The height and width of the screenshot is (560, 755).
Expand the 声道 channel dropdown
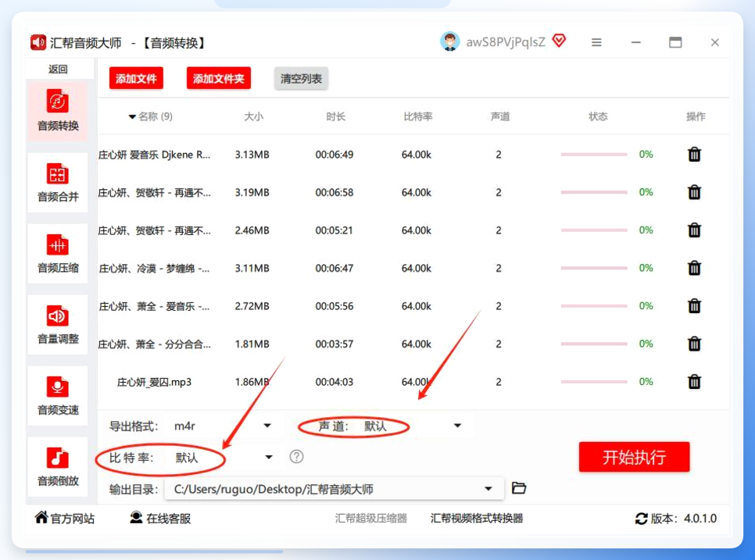coord(457,426)
